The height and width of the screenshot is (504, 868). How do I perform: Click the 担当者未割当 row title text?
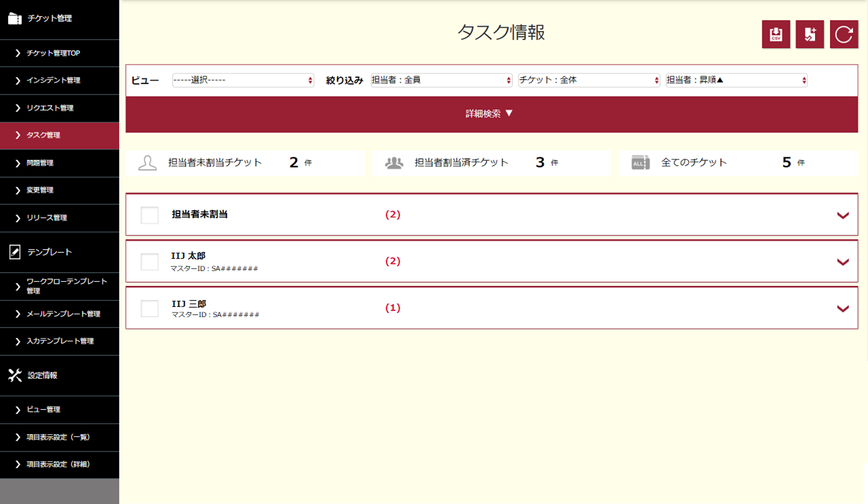(x=200, y=214)
